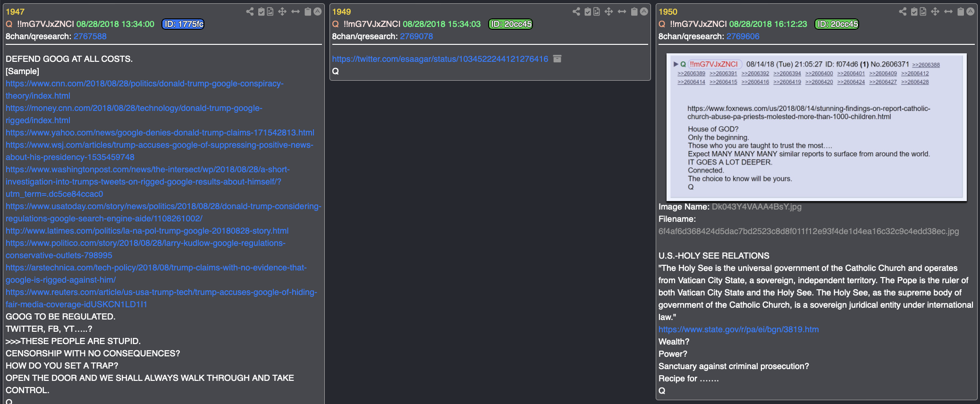Click the clipboard-check icon on post 1950
980x404 pixels.
pos(914,12)
